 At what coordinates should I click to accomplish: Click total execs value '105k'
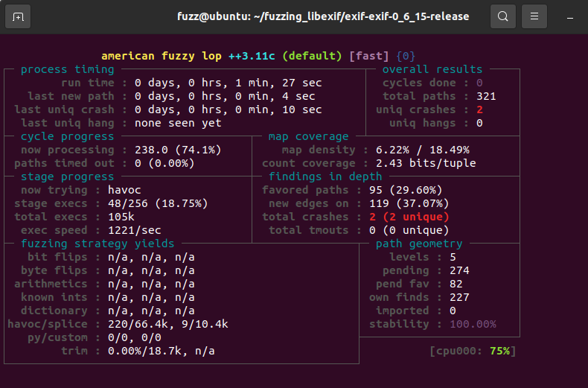coord(121,217)
